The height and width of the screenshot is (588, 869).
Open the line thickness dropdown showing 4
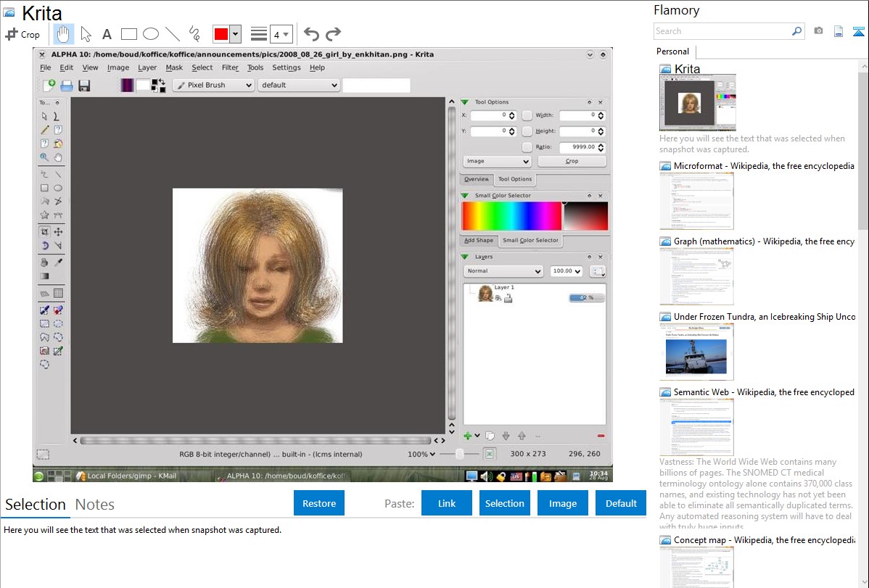pos(281,34)
